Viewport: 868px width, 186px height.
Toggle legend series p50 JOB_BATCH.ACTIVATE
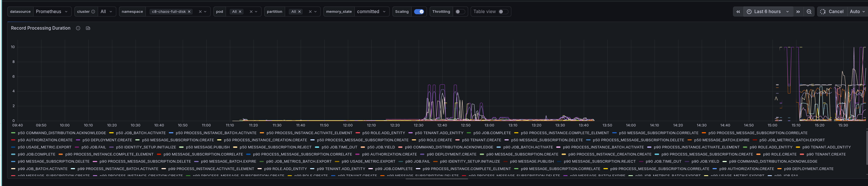141,133
